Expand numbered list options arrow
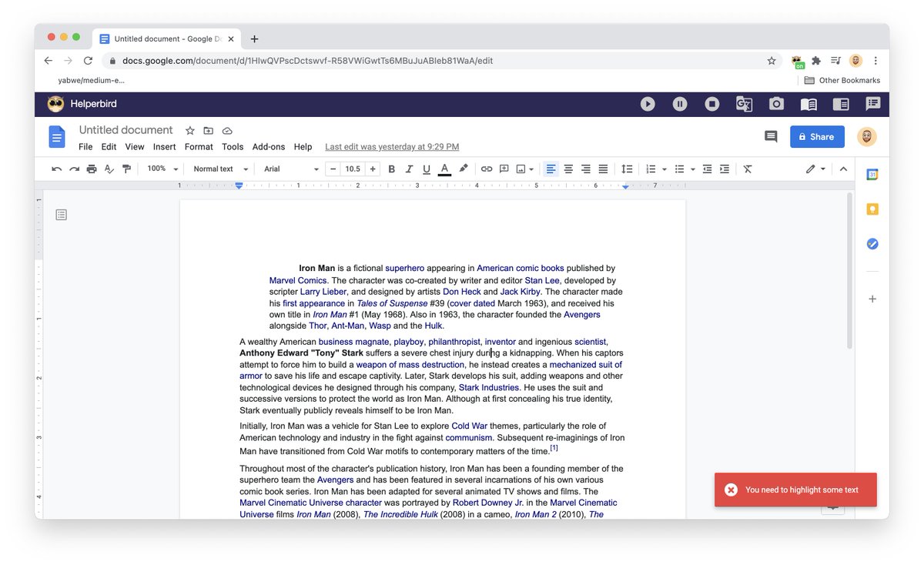The width and height of the screenshot is (924, 565). pyautogui.click(x=665, y=169)
